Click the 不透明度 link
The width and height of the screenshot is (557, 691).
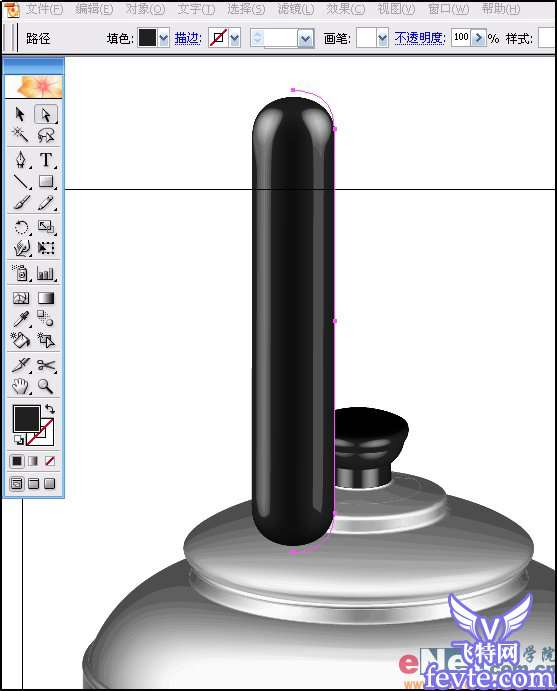[x=420, y=38]
